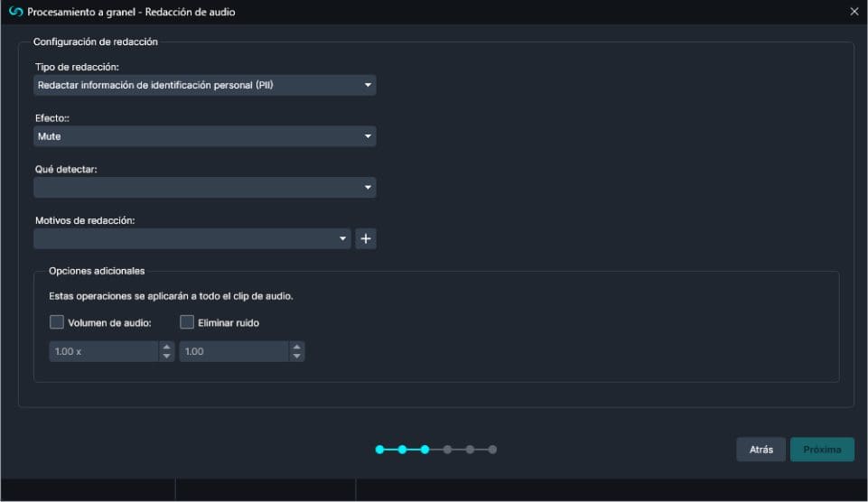Image resolution: width=868 pixels, height=502 pixels.
Task: Decrease noise removal value with down arrow
Action: pos(297,357)
